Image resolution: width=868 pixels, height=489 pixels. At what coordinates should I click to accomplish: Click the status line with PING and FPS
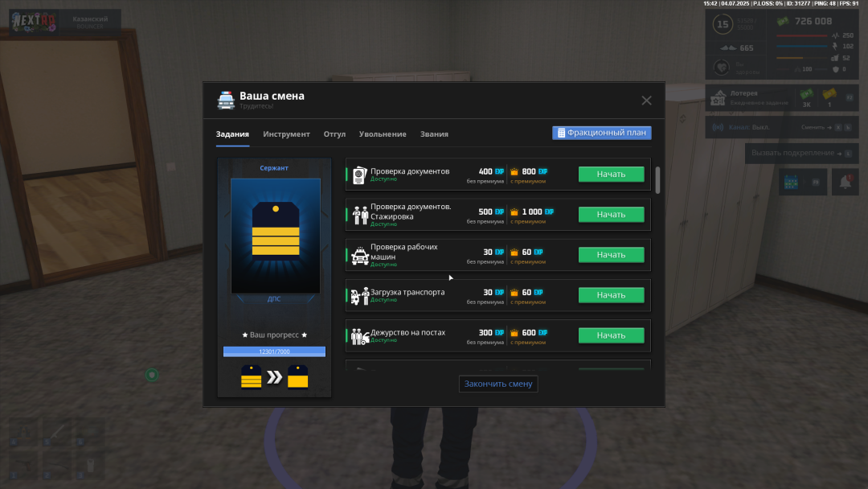pos(780,3)
